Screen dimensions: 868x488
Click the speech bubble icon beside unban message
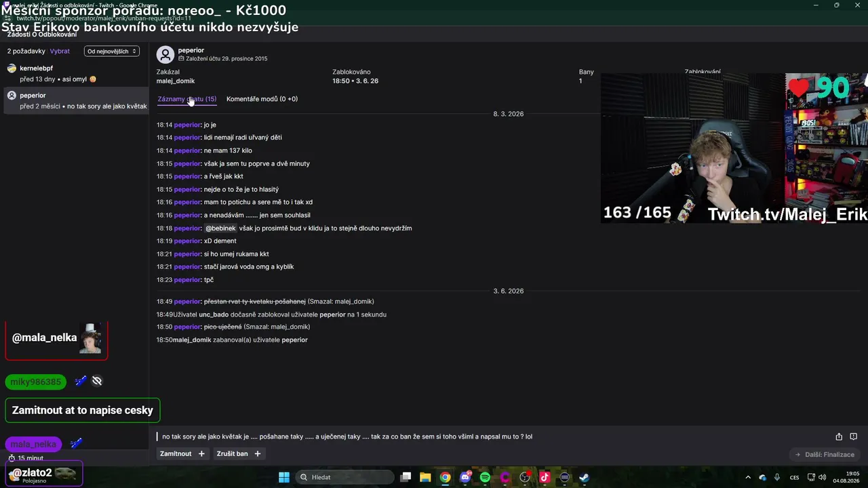pyautogui.click(x=854, y=436)
